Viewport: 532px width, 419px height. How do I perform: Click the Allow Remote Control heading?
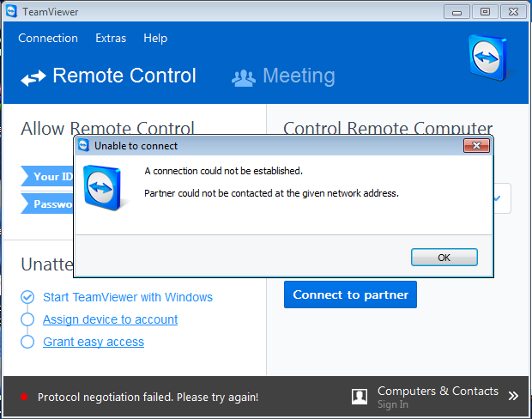(x=107, y=128)
